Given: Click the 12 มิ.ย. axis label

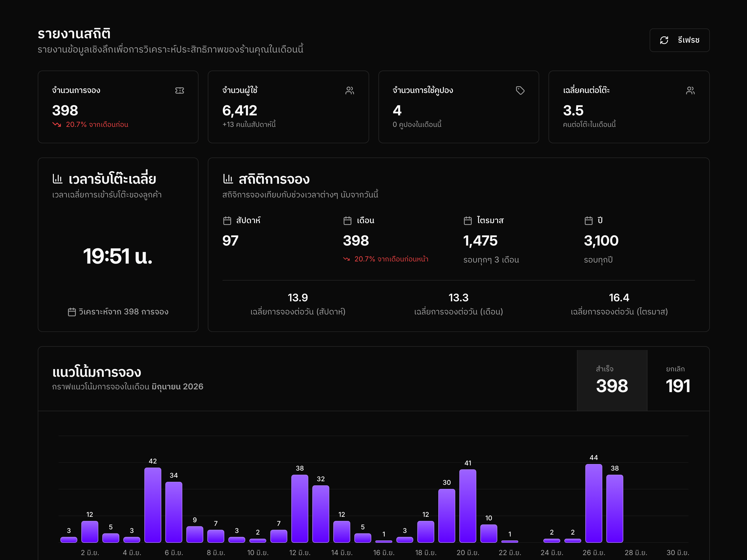Looking at the screenshot, I should tap(300, 553).
